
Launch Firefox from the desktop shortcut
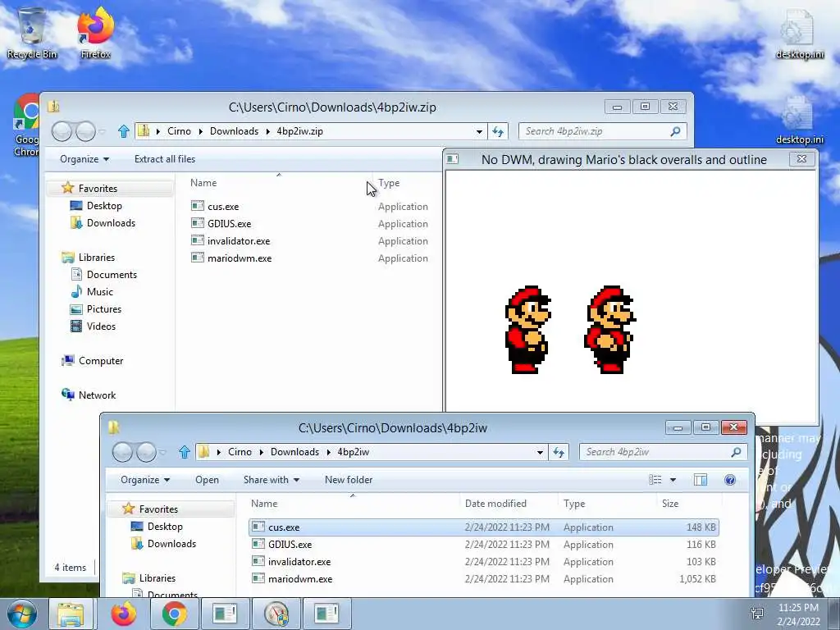[95, 32]
